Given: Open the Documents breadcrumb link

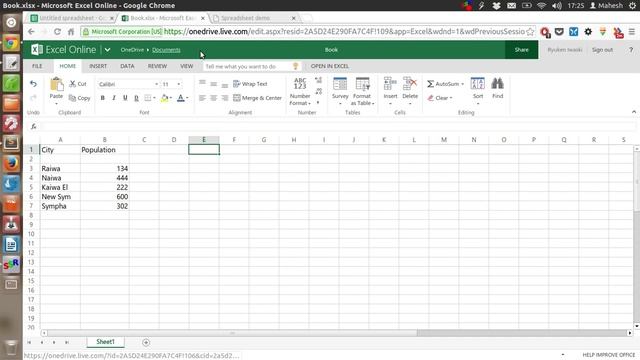Looking at the screenshot, I should click(166, 50).
